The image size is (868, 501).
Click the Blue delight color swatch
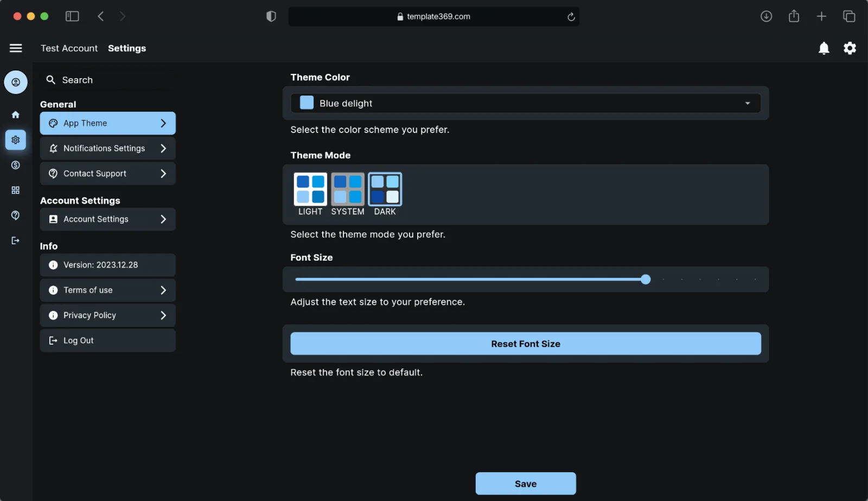pyautogui.click(x=307, y=103)
